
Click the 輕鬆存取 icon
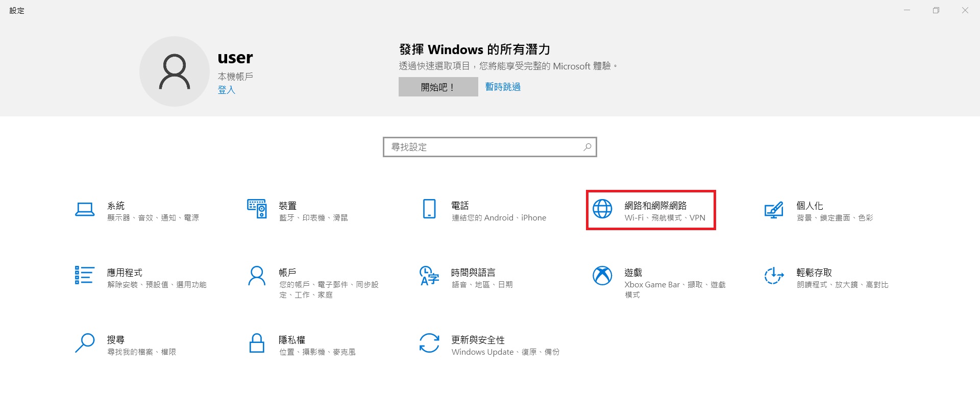click(774, 276)
